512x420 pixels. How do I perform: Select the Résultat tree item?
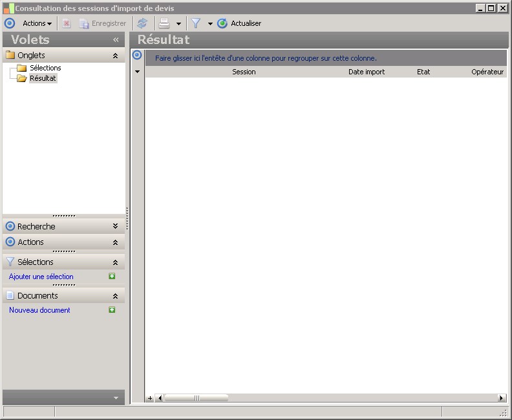click(43, 78)
